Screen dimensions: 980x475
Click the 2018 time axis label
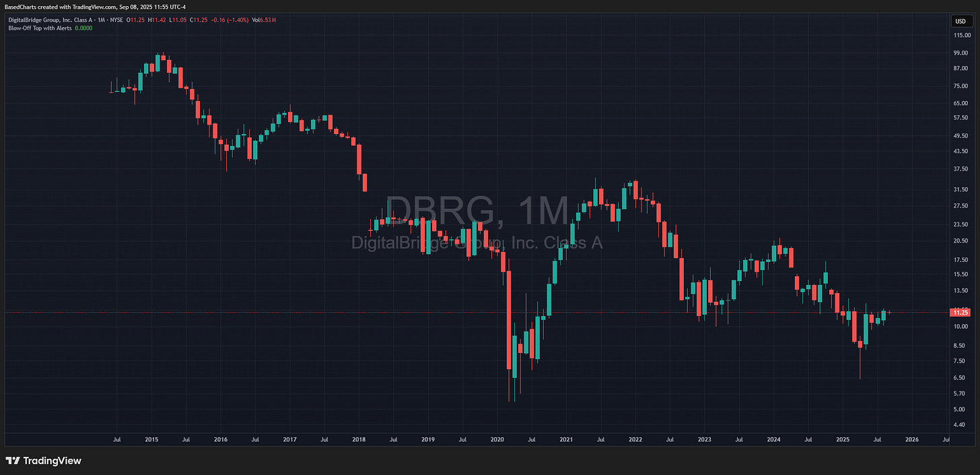[x=359, y=439]
